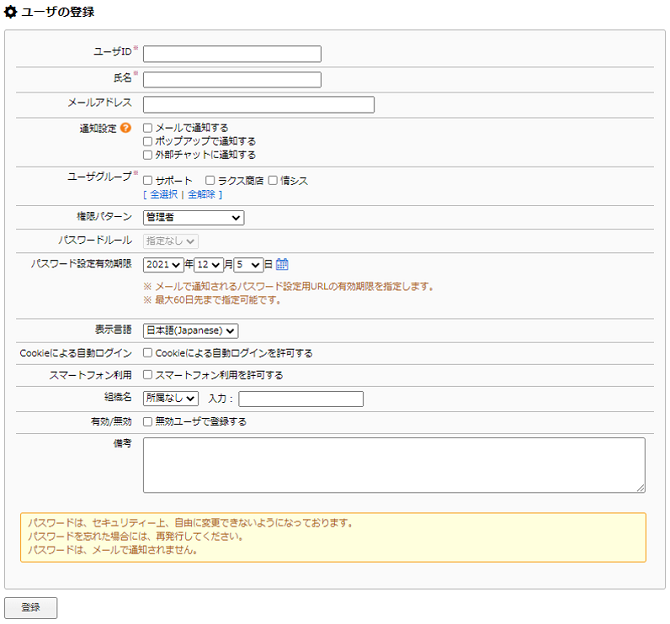Grab the 備考 textarea resize handle
This screenshot has height=624, width=670.
tap(641, 488)
